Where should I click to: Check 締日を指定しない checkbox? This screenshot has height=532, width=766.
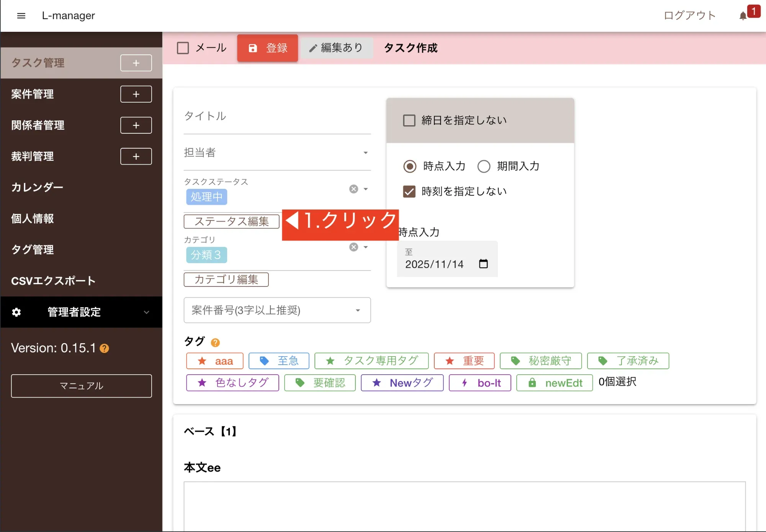tap(409, 120)
